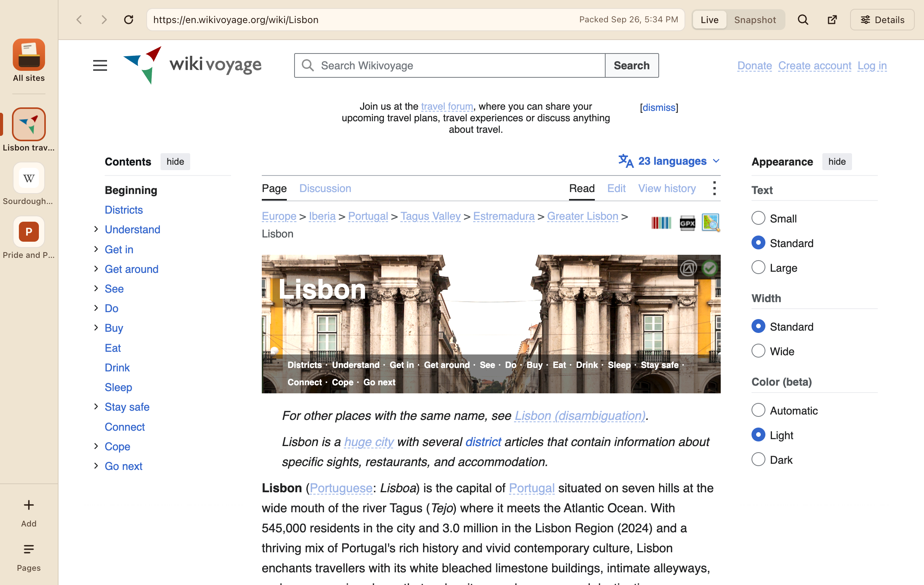The width and height of the screenshot is (924, 585).
Task: Go forward with the right arrow
Action: [104, 20]
